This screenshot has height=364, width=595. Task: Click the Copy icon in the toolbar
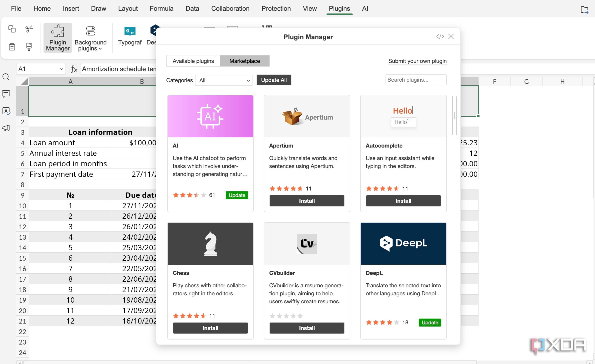coord(12,29)
